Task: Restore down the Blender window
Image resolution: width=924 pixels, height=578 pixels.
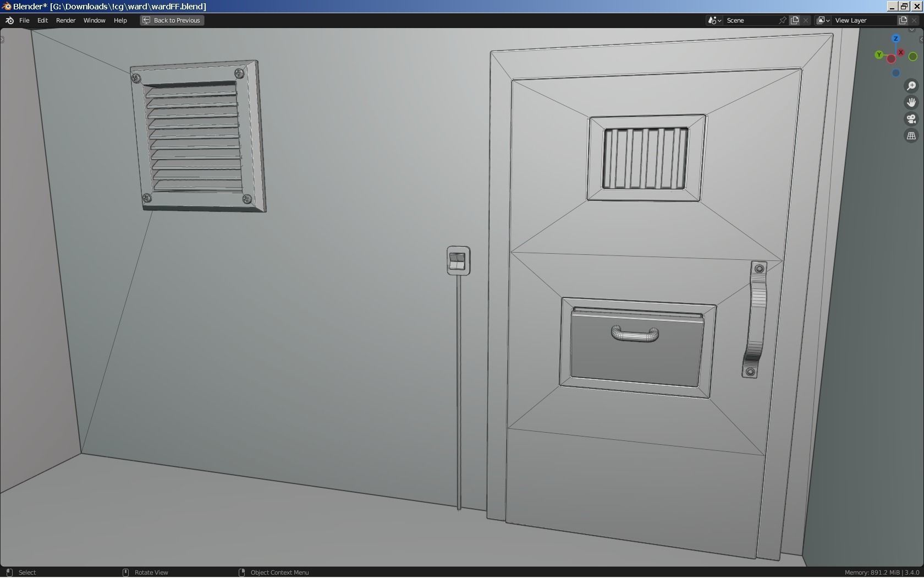Action: click(x=904, y=6)
